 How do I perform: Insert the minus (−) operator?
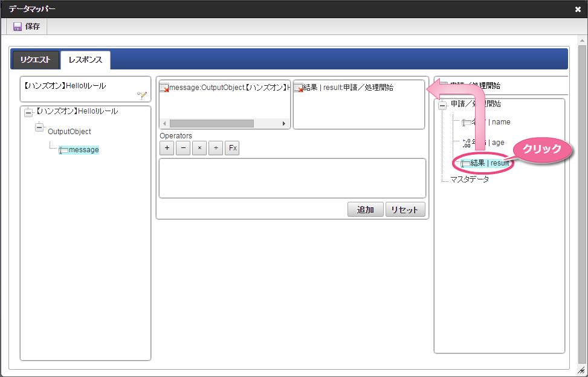coord(183,148)
